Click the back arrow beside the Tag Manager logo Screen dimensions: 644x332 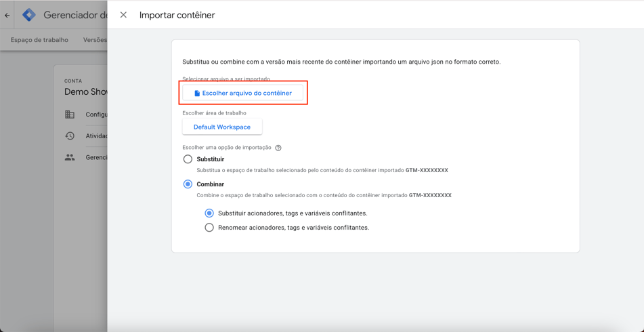click(x=7, y=15)
